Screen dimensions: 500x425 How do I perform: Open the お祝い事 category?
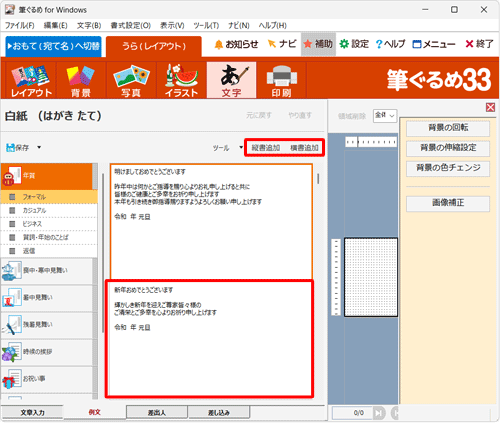(x=47, y=379)
